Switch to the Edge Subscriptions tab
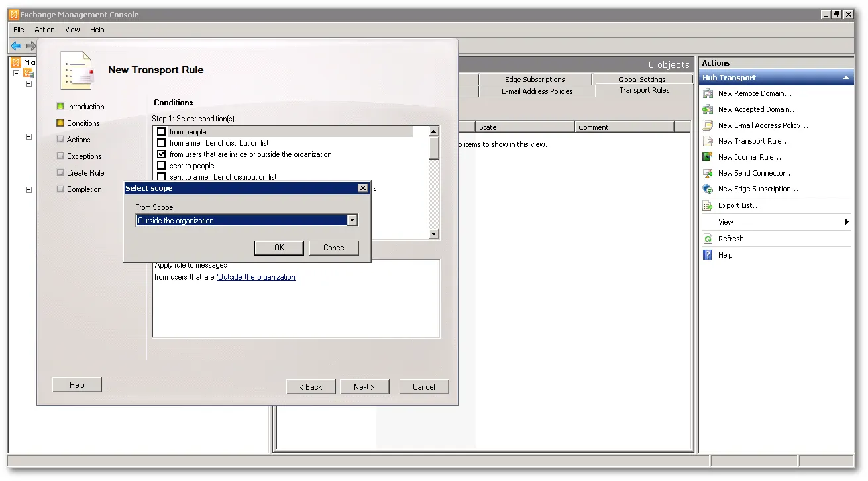Viewport: 868px width, 481px height. pyautogui.click(x=534, y=80)
